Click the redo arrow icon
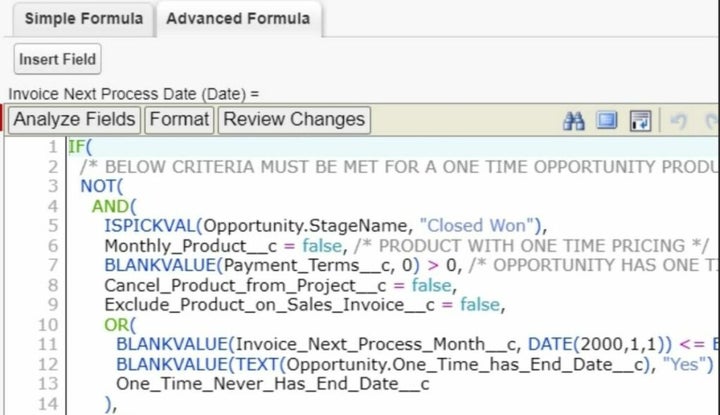720x415 pixels. coord(711,121)
